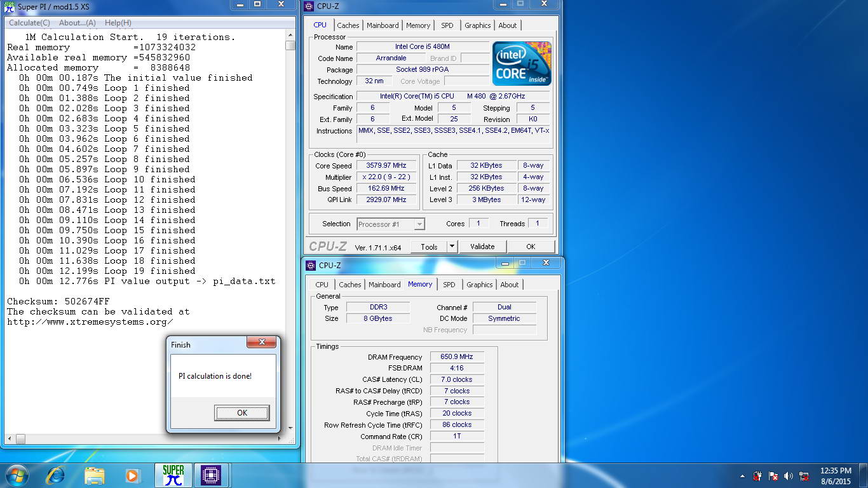Switch to SPD tab in upper CPU-Z
Image resolution: width=868 pixels, height=488 pixels.
[x=447, y=25]
